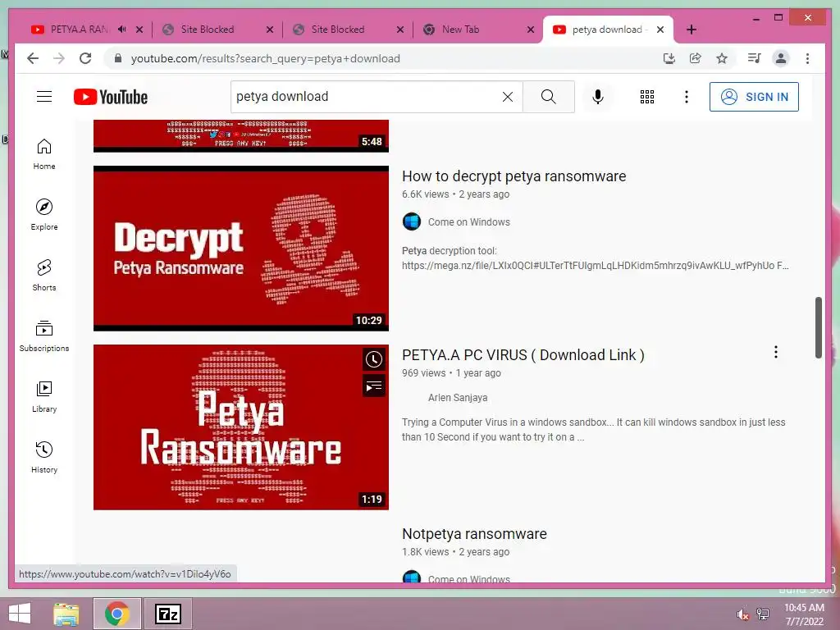Click the muted speaker tray icon
Viewport: 840px width, 630px height.
[x=742, y=614]
